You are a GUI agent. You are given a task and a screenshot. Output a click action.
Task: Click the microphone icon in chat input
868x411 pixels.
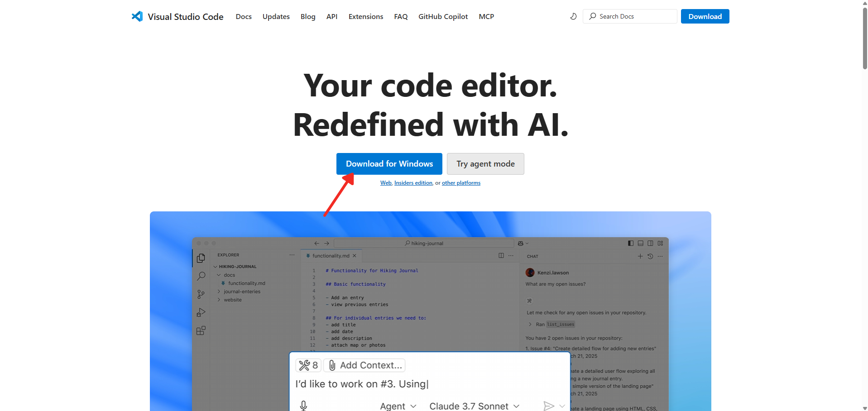tap(304, 406)
